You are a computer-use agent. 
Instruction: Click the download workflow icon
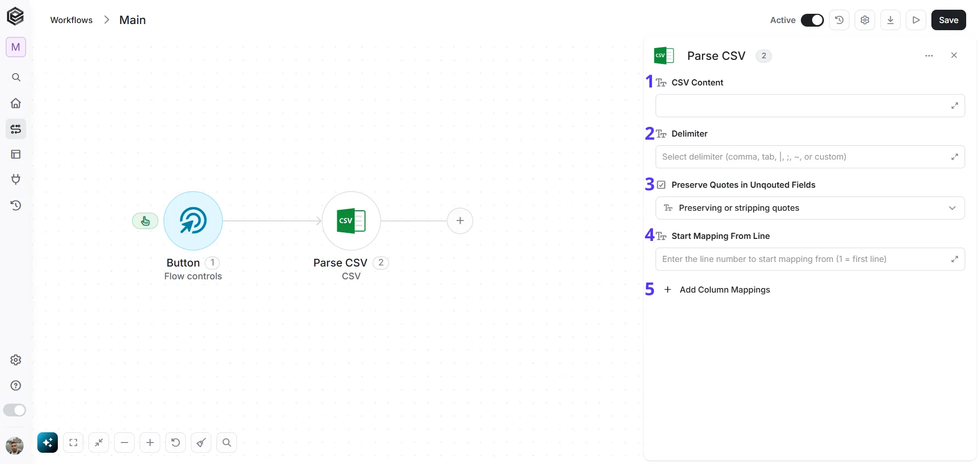[x=890, y=20]
